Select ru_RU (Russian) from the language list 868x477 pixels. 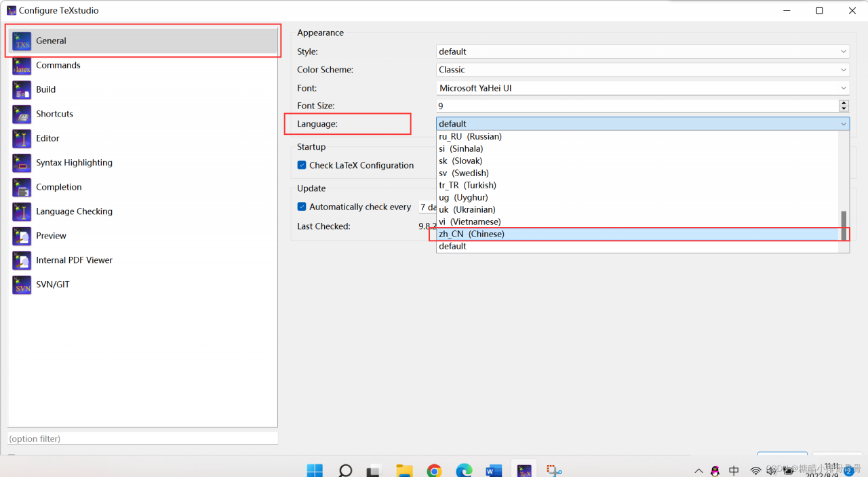637,136
